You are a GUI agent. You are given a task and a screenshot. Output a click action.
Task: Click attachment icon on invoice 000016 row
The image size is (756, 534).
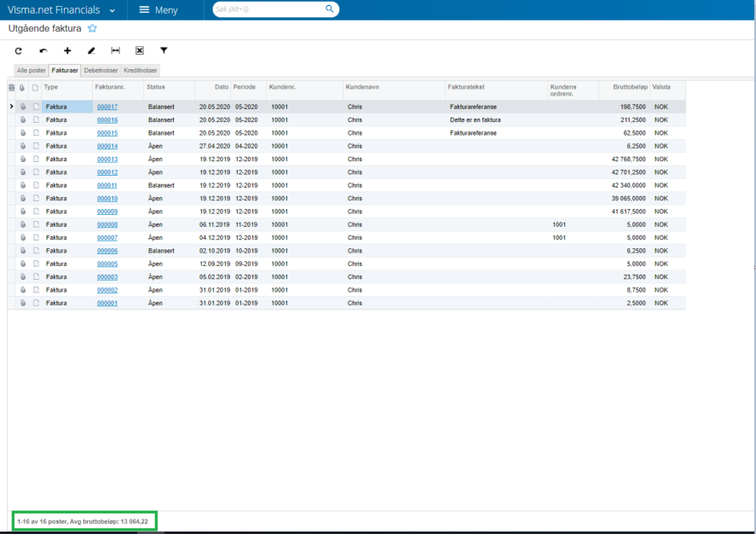coord(23,119)
